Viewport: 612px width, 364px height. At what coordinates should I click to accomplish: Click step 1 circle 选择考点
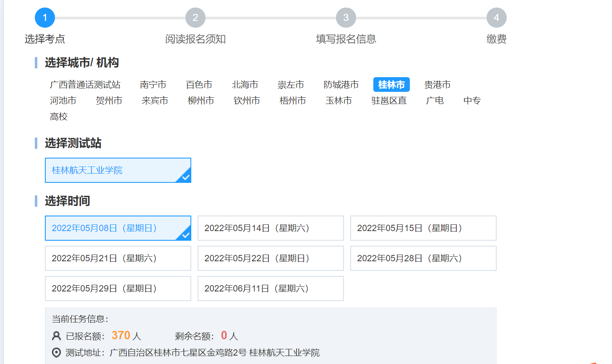(x=45, y=18)
